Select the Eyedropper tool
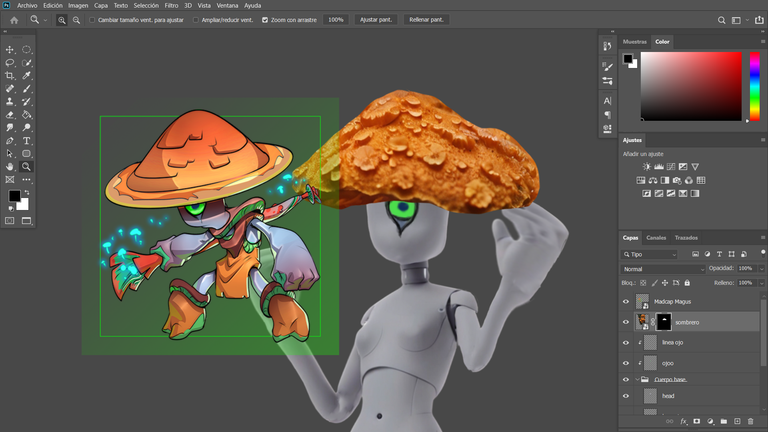Viewport: 768px width, 432px height. (x=26, y=75)
